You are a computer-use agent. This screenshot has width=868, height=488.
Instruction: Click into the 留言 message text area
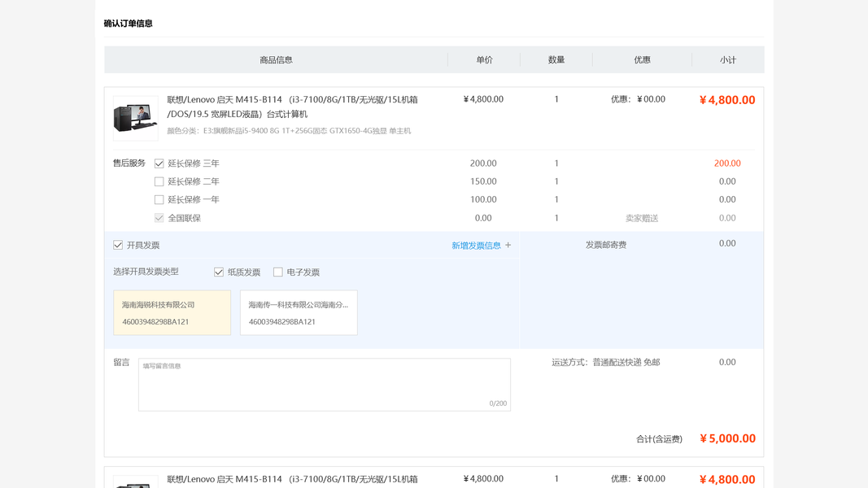(325, 385)
